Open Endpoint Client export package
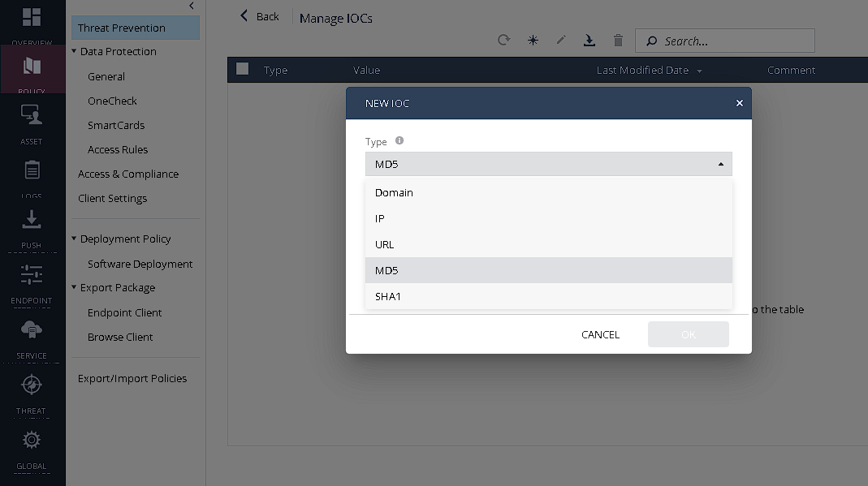The width and height of the screenshot is (868, 486). pyautogui.click(x=124, y=312)
